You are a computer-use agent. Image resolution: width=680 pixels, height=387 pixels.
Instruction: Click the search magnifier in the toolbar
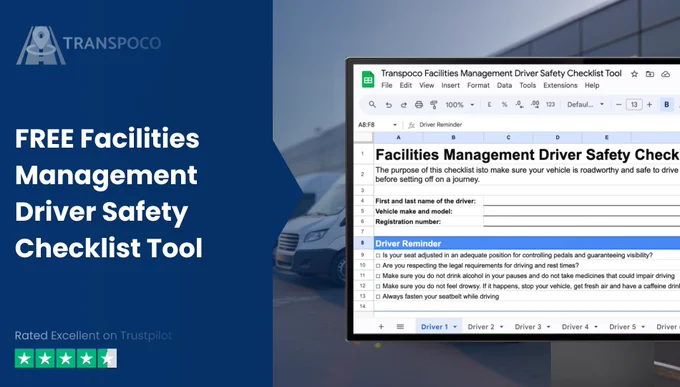click(x=372, y=105)
